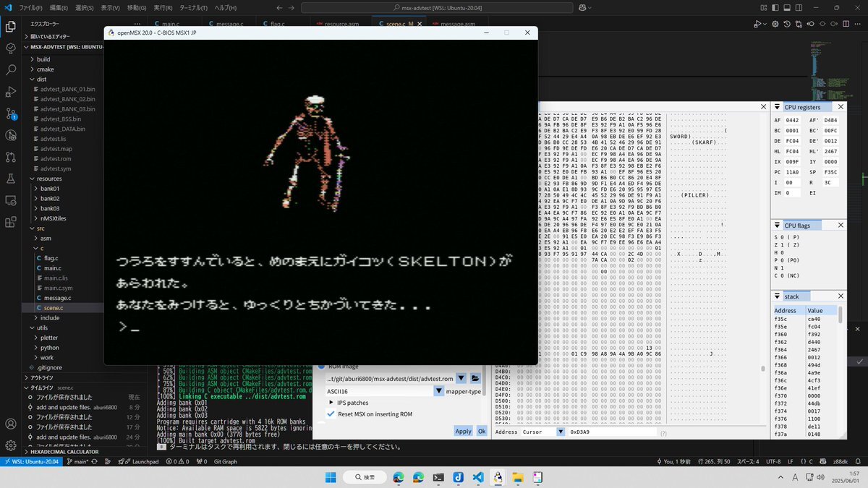Expand the HEXADECIMAL CALCULATOR section
This screenshot has width=868, height=488.
tap(65, 452)
